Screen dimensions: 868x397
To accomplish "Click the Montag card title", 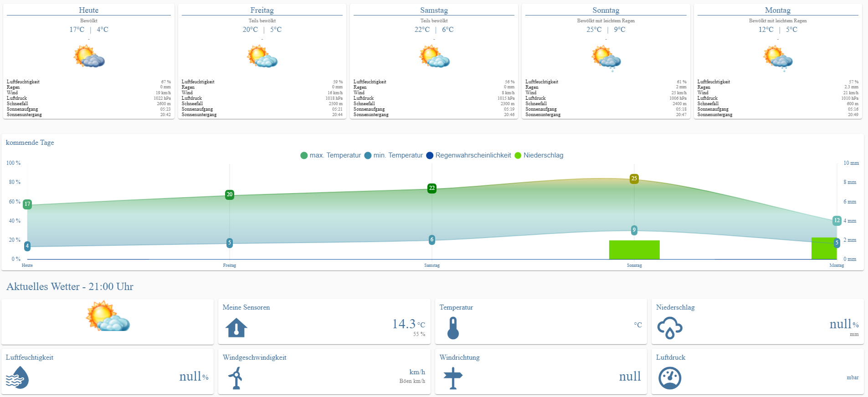I will [778, 10].
